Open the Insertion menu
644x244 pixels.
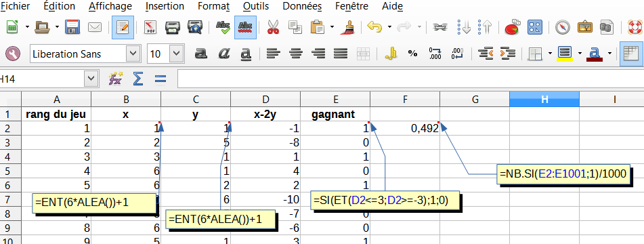[x=165, y=6]
